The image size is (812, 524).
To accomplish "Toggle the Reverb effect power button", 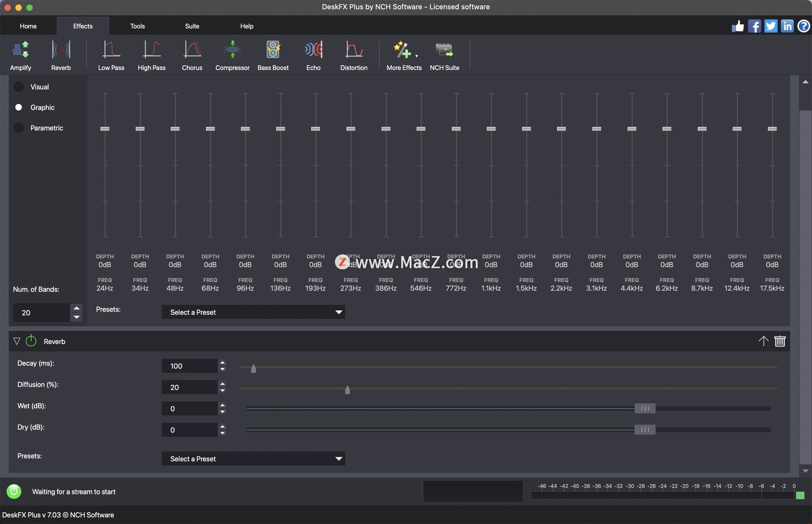I will click(31, 341).
